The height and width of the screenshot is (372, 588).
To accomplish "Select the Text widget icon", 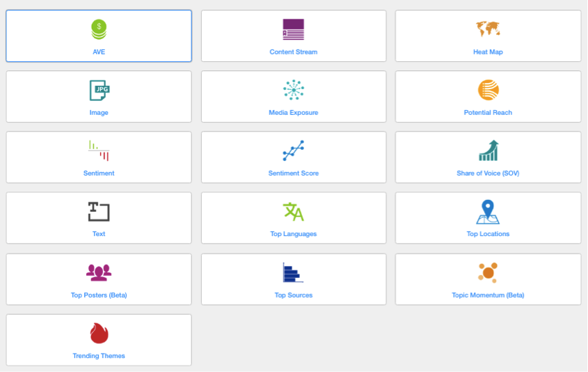I will [99, 212].
